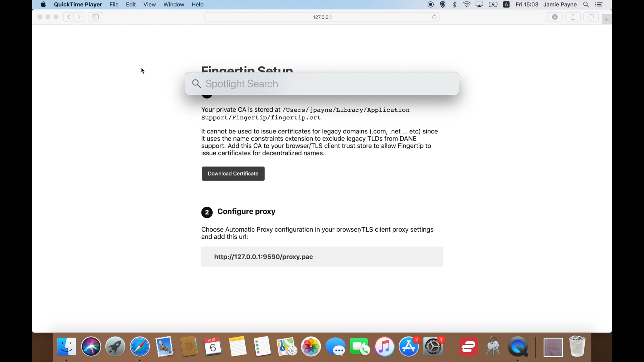Show Safari tab overview
The height and width of the screenshot is (362, 644).
click(591, 17)
